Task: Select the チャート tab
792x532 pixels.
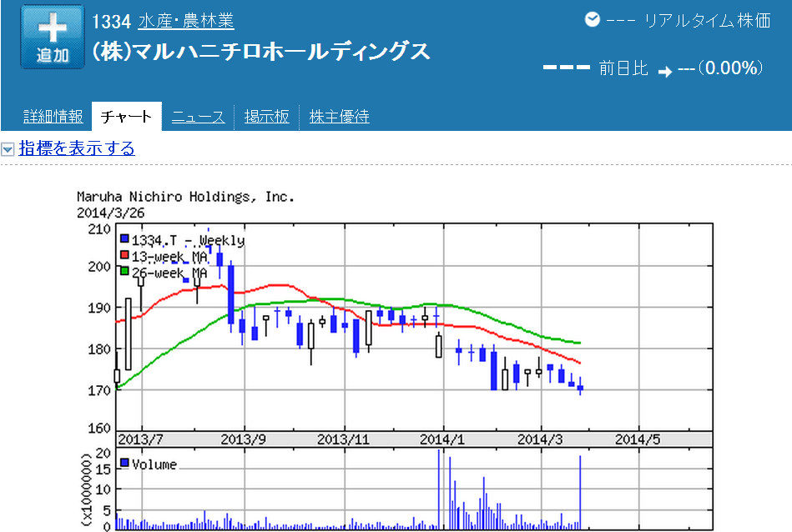Action: click(x=126, y=117)
